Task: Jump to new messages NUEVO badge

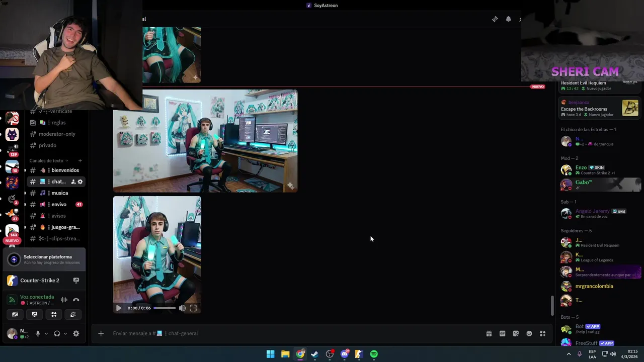Action: click(537, 86)
